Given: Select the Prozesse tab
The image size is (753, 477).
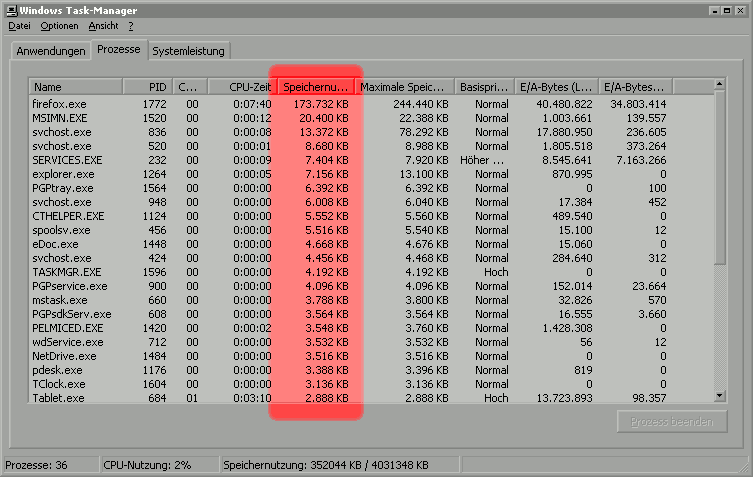Looking at the screenshot, I should tap(119, 49).
